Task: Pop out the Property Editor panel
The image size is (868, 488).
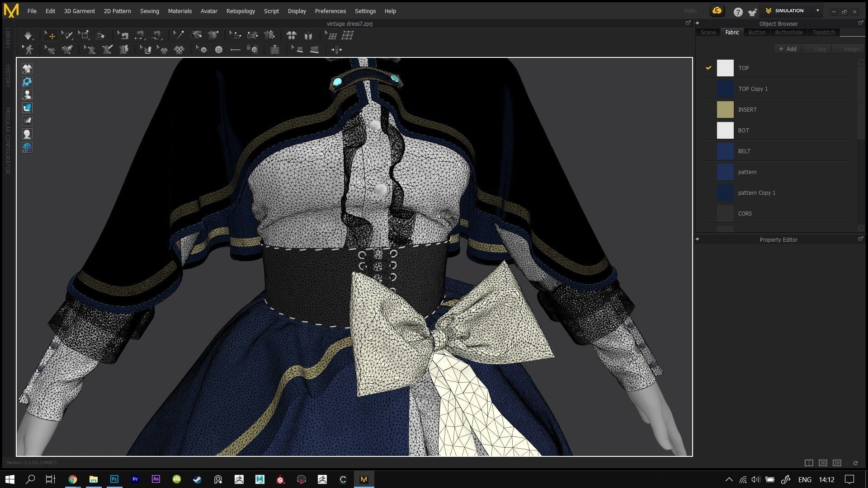Action: pyautogui.click(x=860, y=239)
